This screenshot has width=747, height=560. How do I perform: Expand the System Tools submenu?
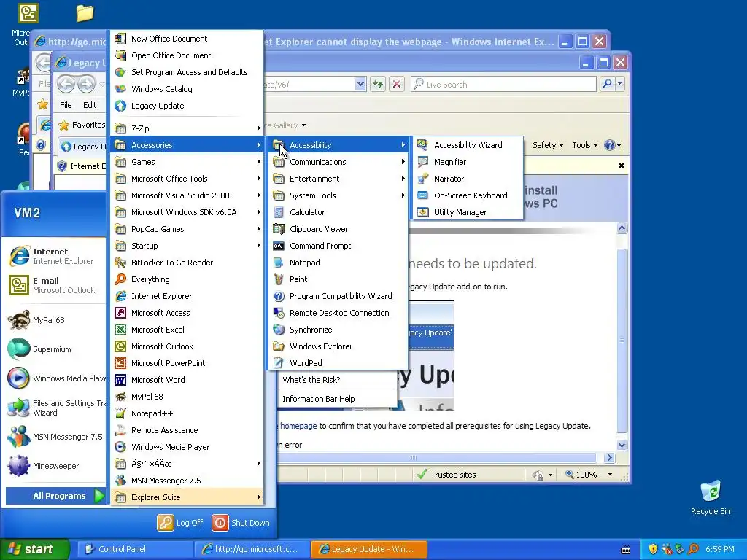pos(338,195)
